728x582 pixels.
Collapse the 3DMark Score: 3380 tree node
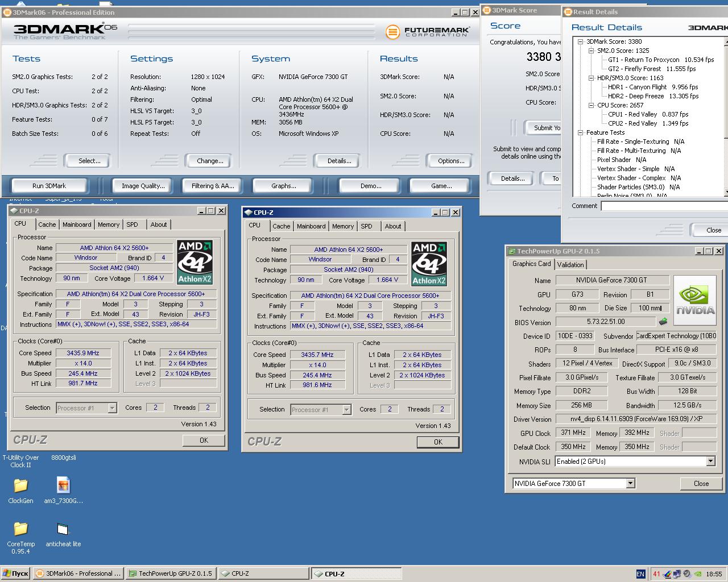point(580,41)
